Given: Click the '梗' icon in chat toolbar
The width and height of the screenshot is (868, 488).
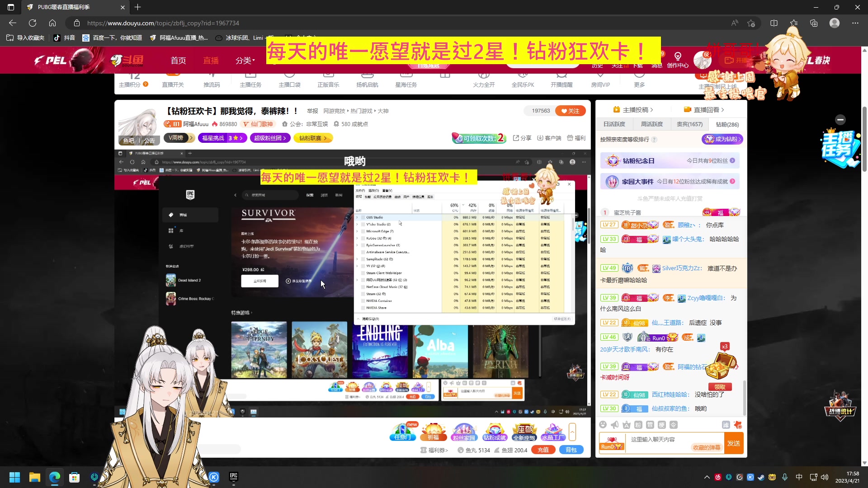Looking at the screenshot, I should 662,425.
